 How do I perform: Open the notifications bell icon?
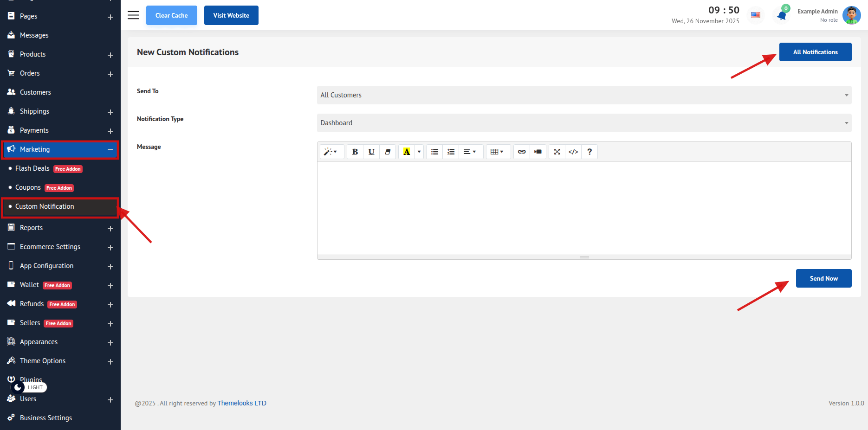click(782, 16)
